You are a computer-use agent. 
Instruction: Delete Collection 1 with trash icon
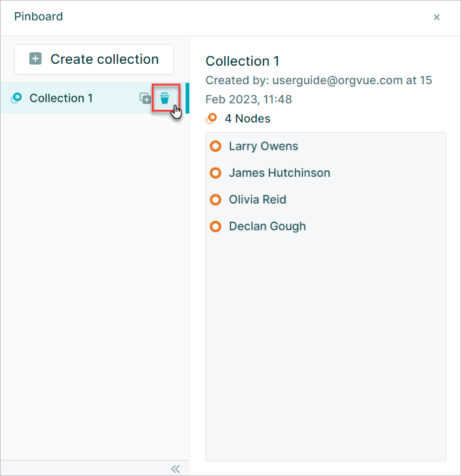tap(165, 98)
